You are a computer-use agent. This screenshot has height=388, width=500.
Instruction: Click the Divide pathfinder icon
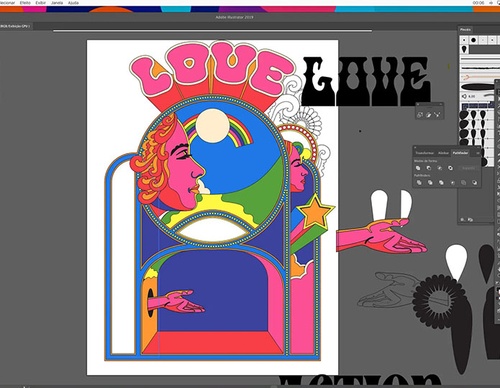419,182
